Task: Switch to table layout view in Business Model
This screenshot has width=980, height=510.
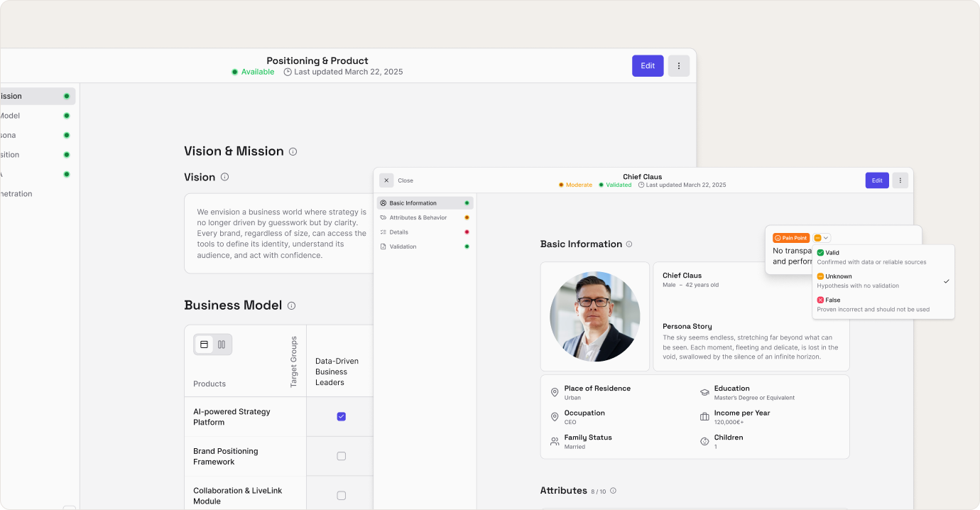Action: (205, 344)
